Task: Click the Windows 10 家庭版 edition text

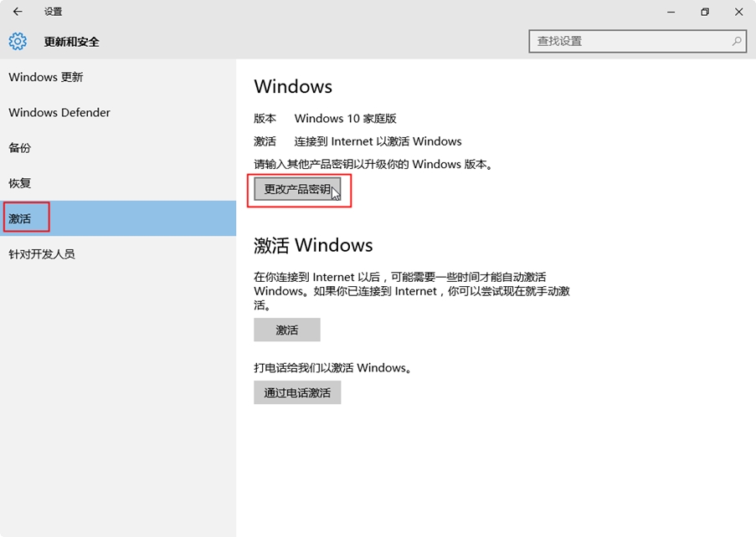Action: 345,119
